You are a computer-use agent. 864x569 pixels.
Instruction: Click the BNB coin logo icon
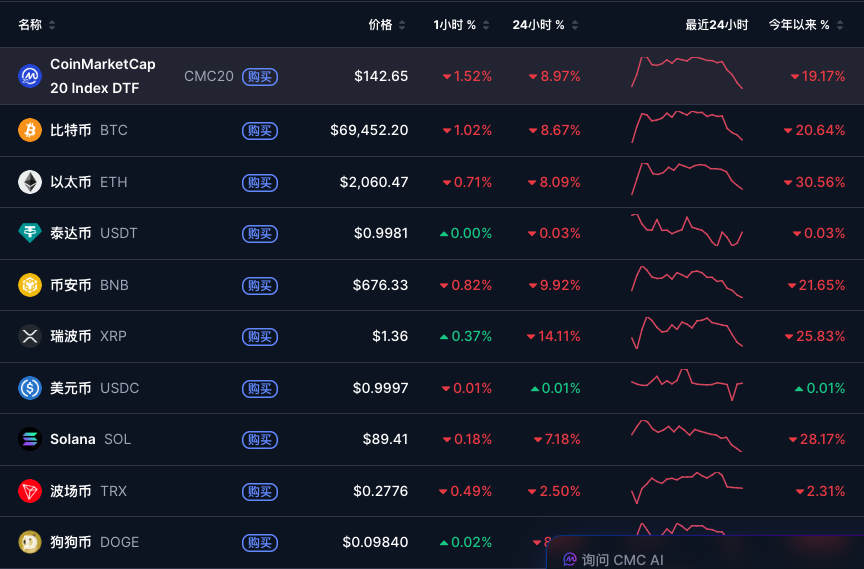(30, 285)
